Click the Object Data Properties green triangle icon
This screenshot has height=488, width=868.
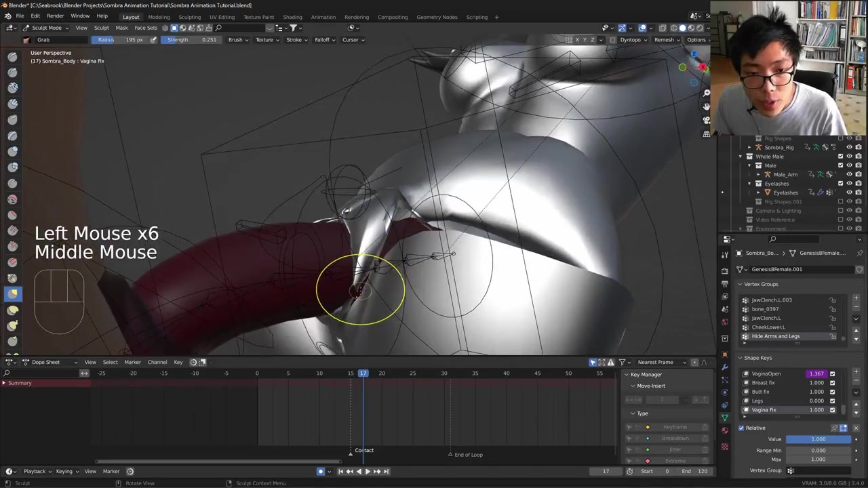tap(725, 418)
